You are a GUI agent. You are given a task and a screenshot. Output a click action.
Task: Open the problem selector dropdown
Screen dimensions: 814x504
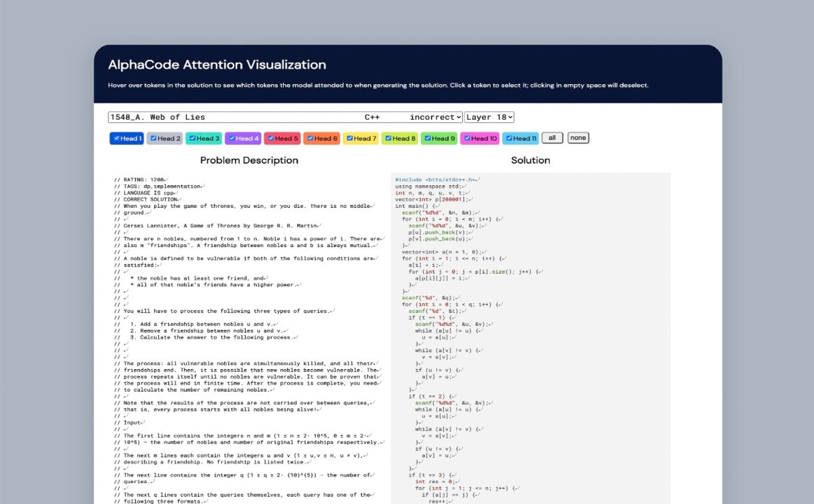285,117
